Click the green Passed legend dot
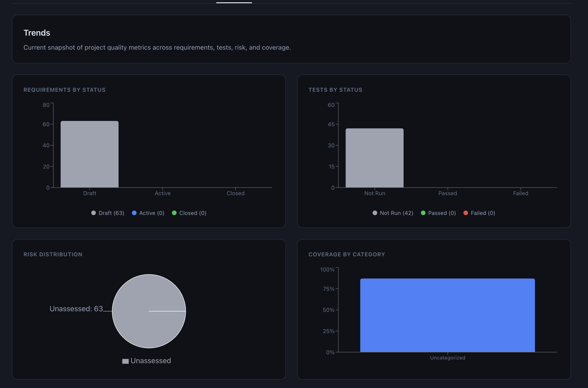This screenshot has height=388, width=588. 423,213
